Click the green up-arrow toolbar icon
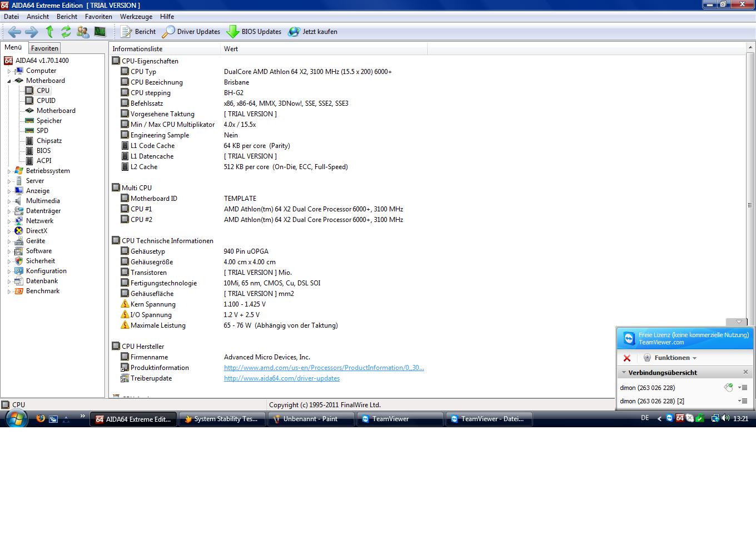 [x=49, y=32]
